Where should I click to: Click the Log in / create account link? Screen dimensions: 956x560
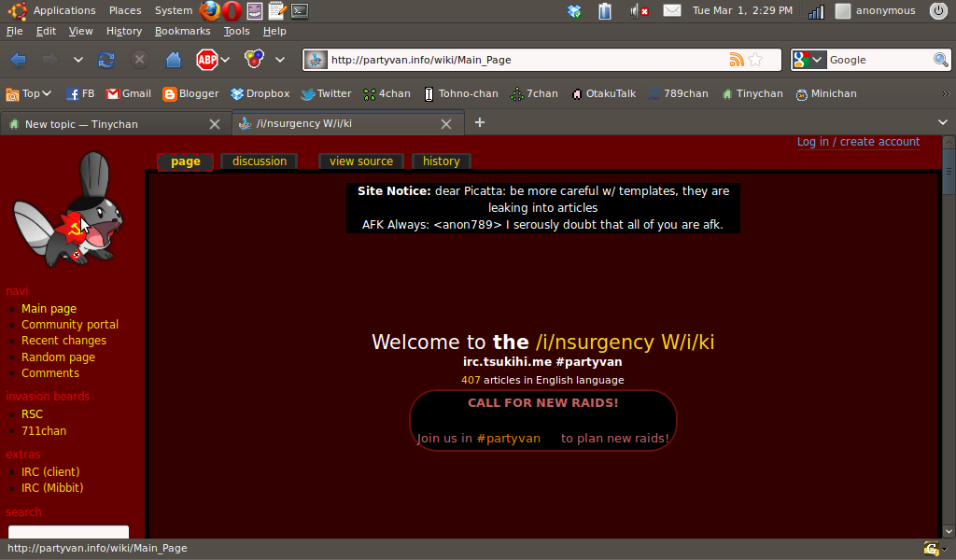858,142
